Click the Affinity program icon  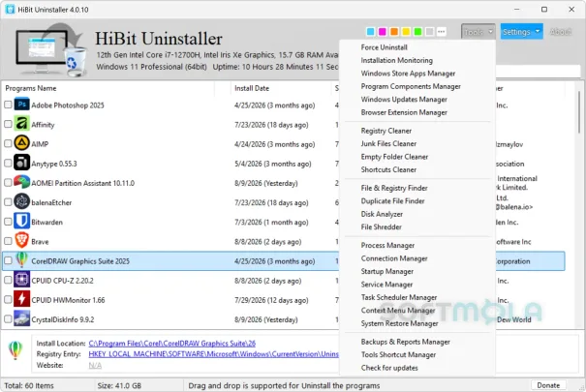coord(21,124)
